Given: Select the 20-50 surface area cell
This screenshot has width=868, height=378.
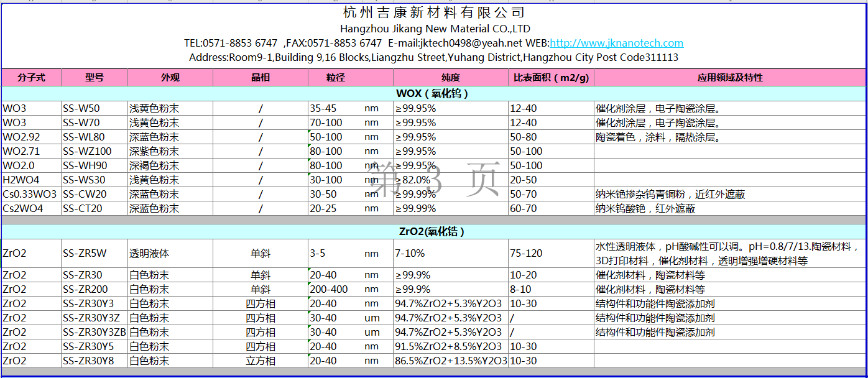Looking at the screenshot, I should (551, 180).
